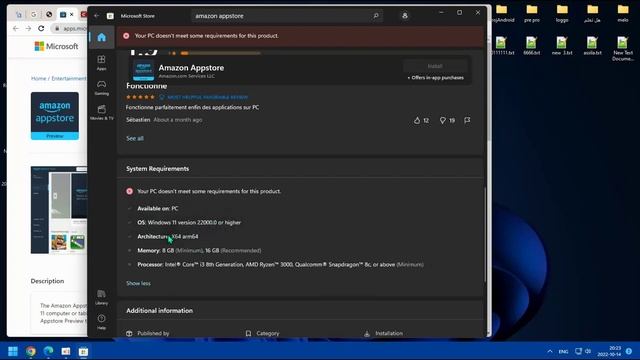Click the OS Windows 11 version requirement line
The height and width of the screenshot is (360, 640).
coord(189,222)
